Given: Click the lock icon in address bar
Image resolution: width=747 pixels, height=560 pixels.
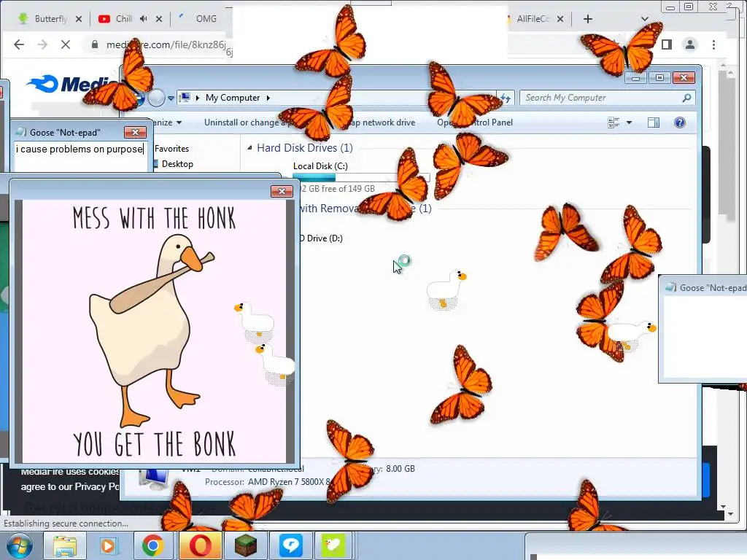Looking at the screenshot, I should click(95, 44).
